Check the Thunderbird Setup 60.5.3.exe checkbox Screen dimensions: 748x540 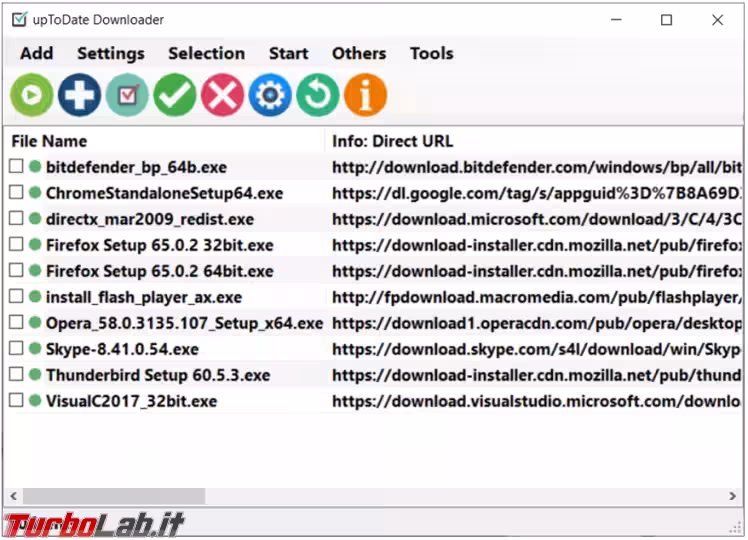(x=16, y=374)
